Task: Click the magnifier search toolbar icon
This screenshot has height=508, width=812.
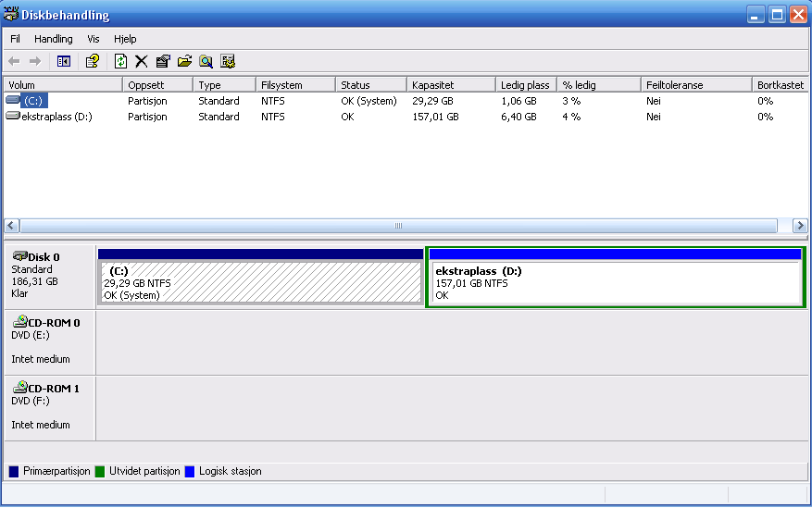Action: 206,62
